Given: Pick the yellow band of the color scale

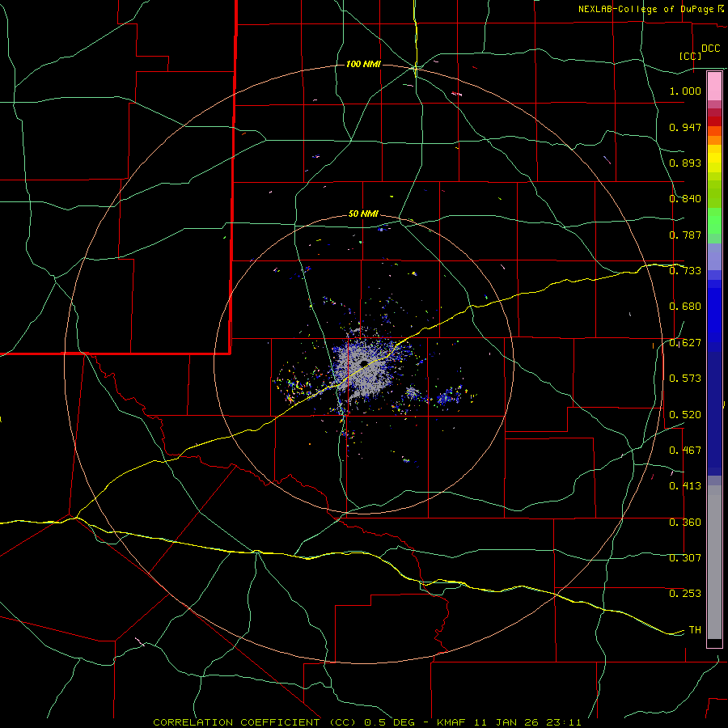Looking at the screenshot, I should pos(714,159).
